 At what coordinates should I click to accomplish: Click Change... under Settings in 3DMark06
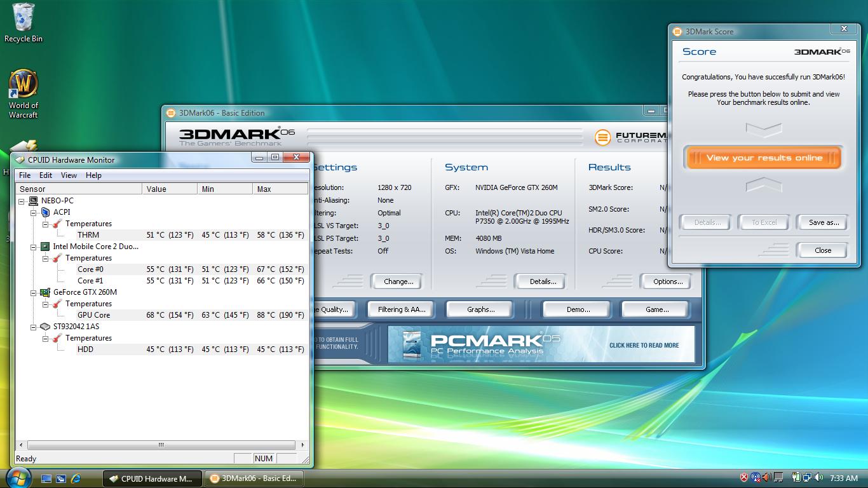tap(398, 281)
